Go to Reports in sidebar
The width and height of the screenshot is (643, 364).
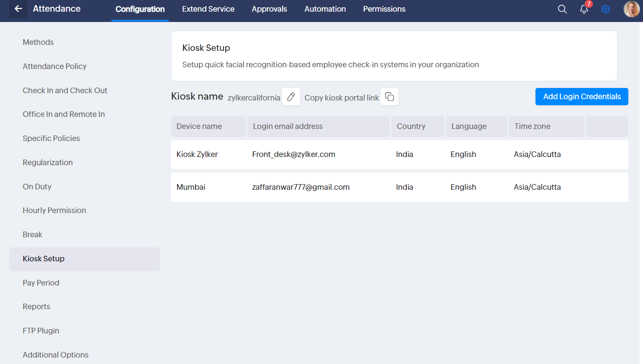click(37, 307)
